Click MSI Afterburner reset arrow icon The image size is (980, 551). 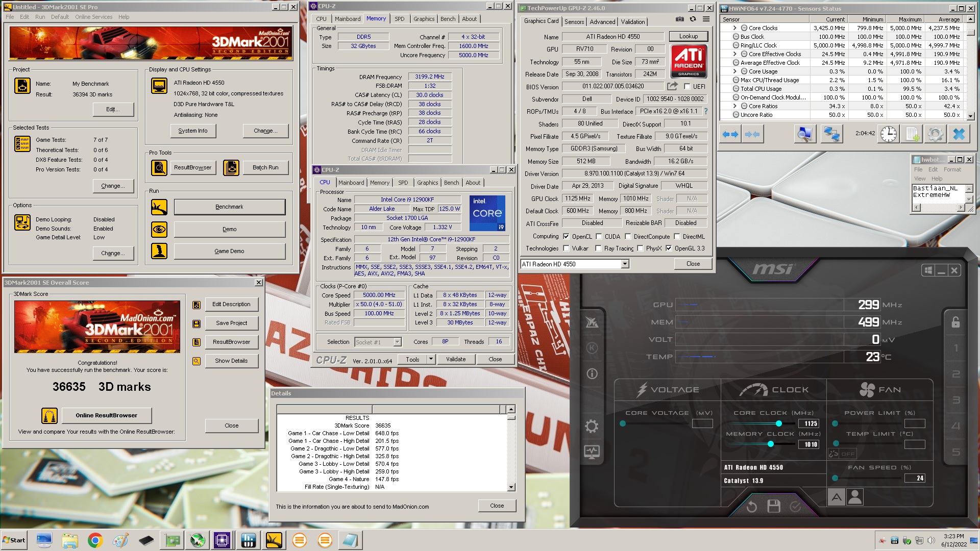(x=752, y=507)
